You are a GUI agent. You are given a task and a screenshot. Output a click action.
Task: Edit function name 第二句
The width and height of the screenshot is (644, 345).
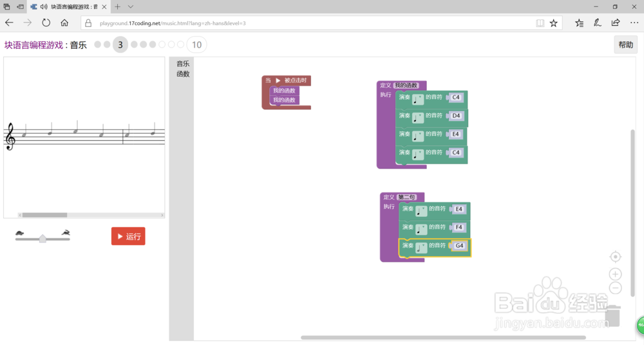tap(406, 197)
